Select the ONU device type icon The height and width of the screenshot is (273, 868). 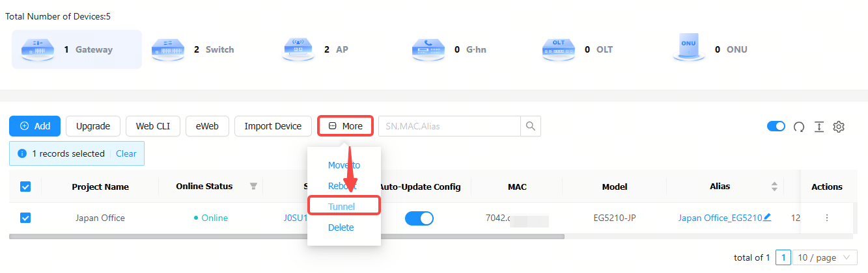point(690,48)
